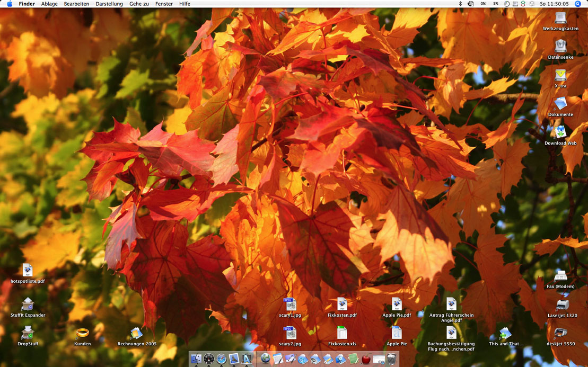Click the phone status icon in menu bar
This screenshot has height=367, width=588.
pyautogui.click(x=471, y=4)
